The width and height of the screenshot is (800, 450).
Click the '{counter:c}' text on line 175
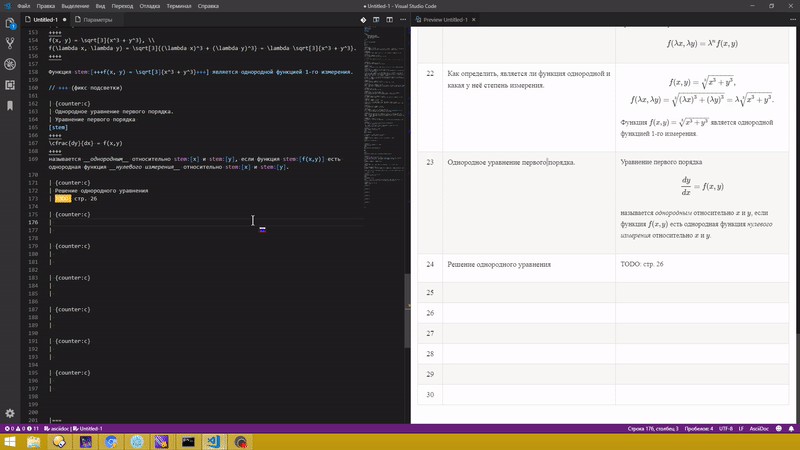72,214
